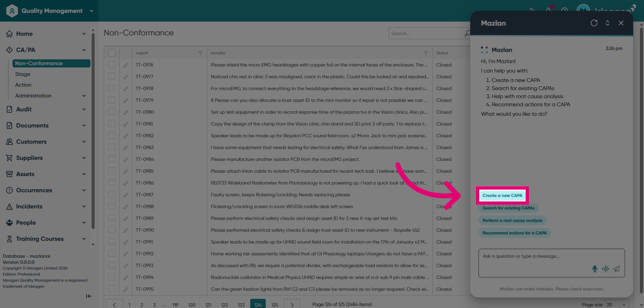644x308 pixels.
Task: Click the Incidents warning triangle icon
Action: point(9,207)
